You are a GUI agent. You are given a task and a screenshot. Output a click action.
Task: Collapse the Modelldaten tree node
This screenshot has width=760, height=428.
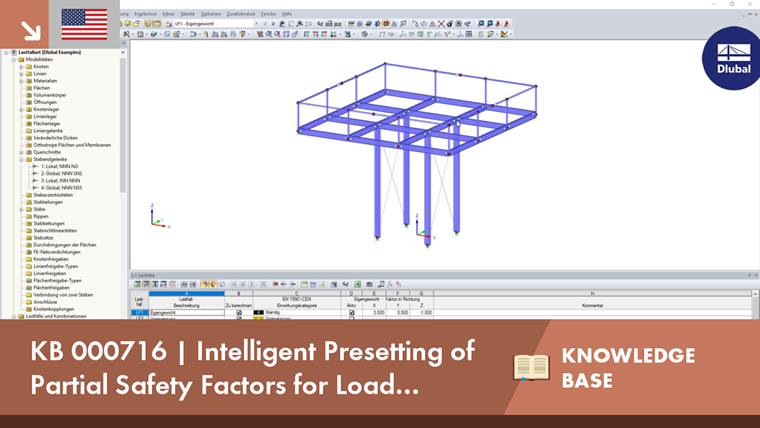14,60
